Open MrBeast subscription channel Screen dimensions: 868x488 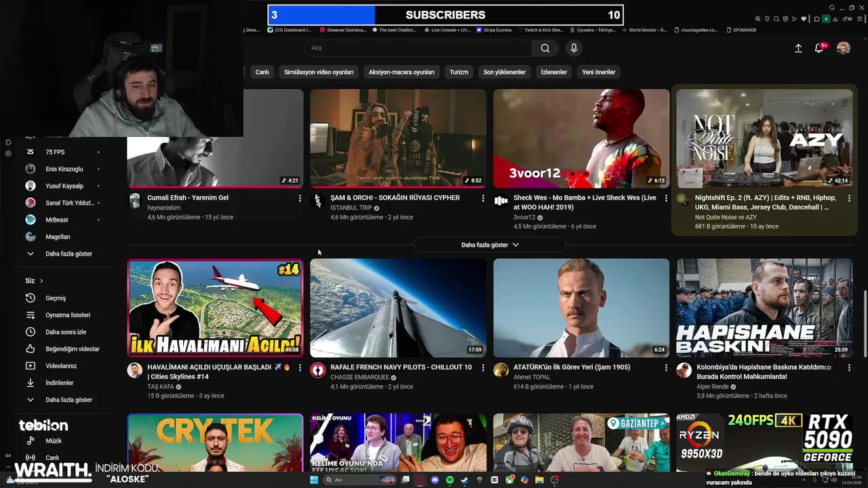[64, 220]
